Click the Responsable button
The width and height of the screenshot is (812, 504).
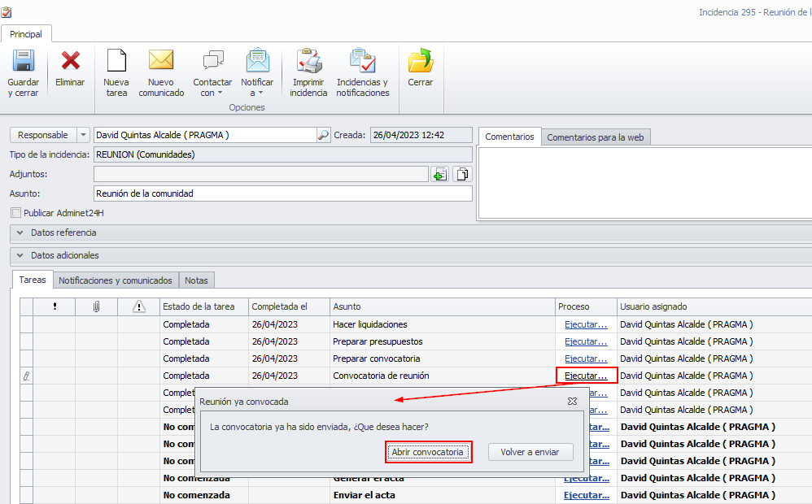tap(43, 135)
